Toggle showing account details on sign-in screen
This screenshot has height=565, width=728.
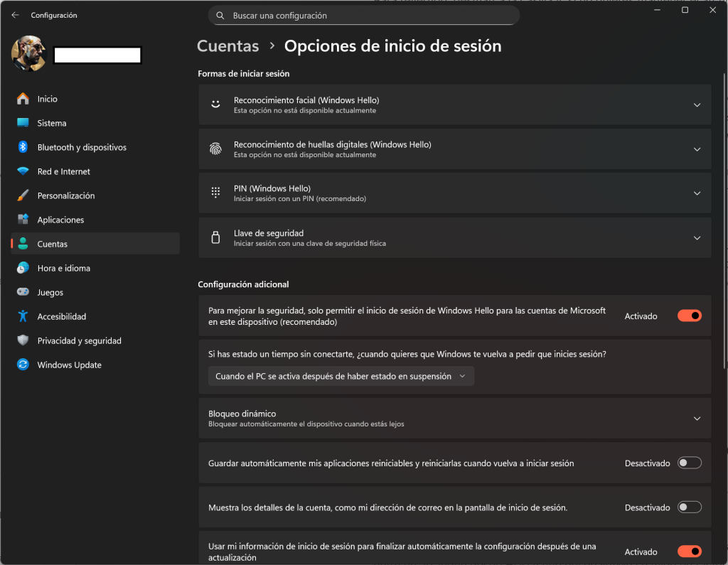[689, 507]
